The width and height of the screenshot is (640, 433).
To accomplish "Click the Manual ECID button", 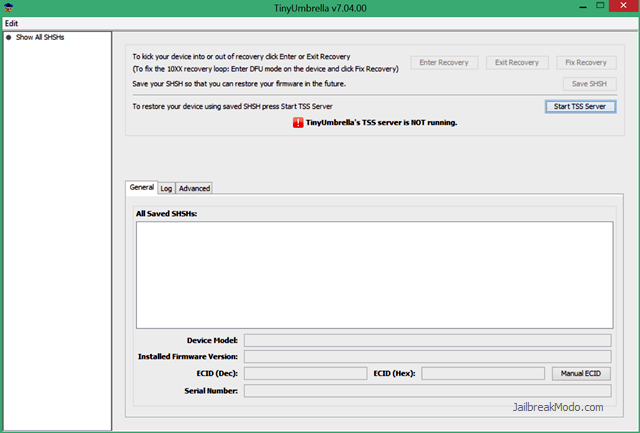I will (581, 373).
